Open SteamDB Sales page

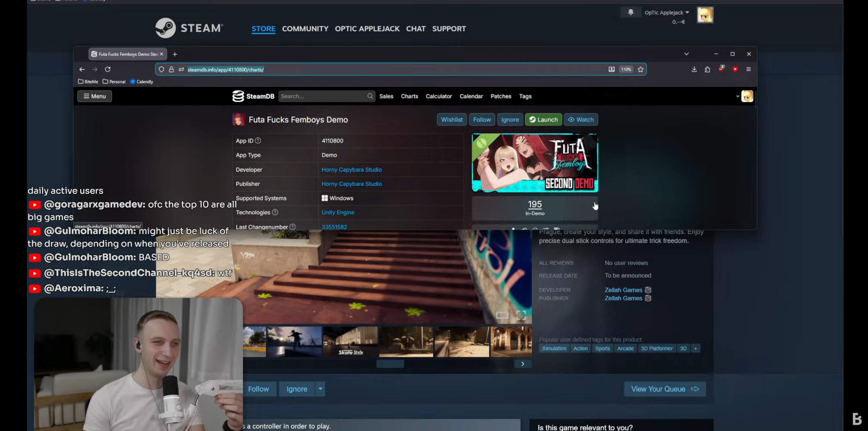[x=386, y=96]
